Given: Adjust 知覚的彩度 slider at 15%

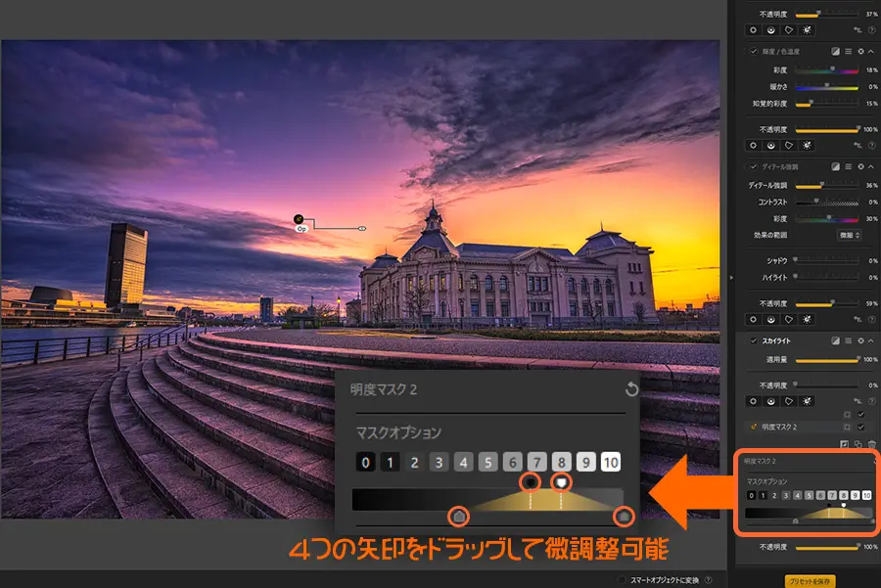Looking at the screenshot, I should (826, 104).
